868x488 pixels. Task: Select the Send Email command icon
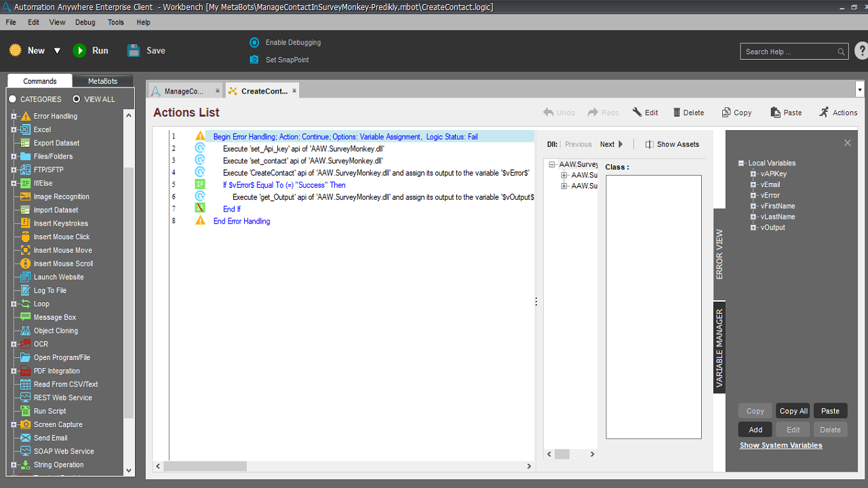click(x=25, y=438)
